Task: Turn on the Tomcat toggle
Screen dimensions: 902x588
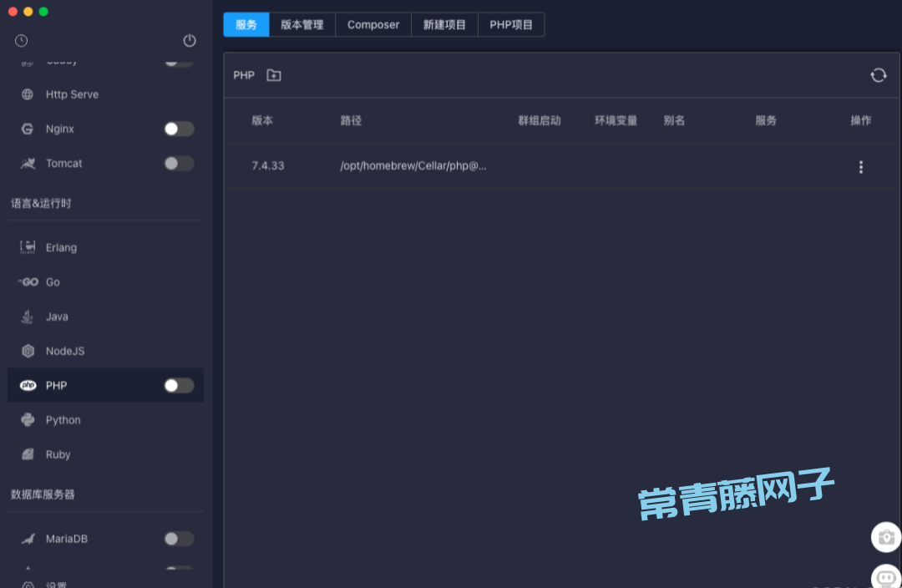Action: [x=178, y=163]
